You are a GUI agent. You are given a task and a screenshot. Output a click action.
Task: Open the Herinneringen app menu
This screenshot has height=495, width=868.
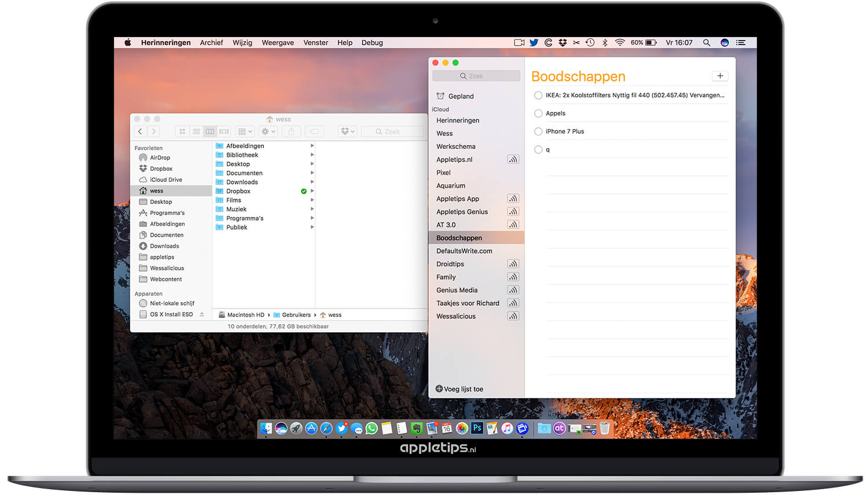coord(165,43)
